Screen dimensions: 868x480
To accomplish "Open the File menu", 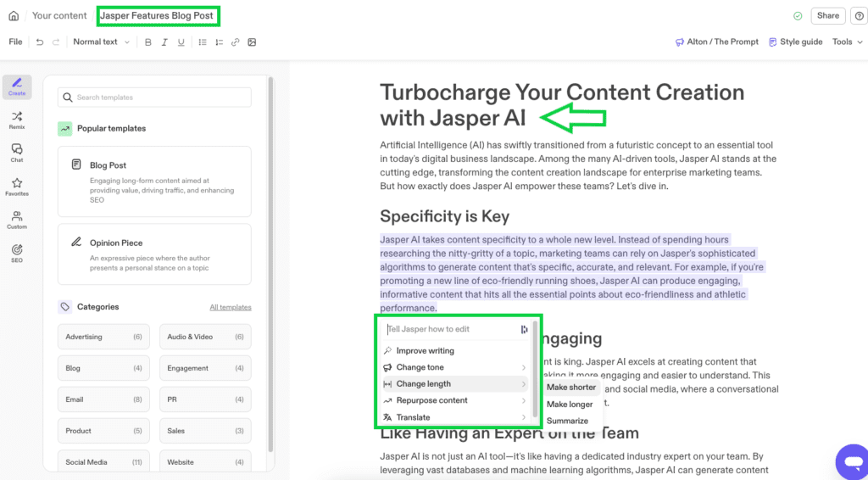I will click(x=15, y=42).
